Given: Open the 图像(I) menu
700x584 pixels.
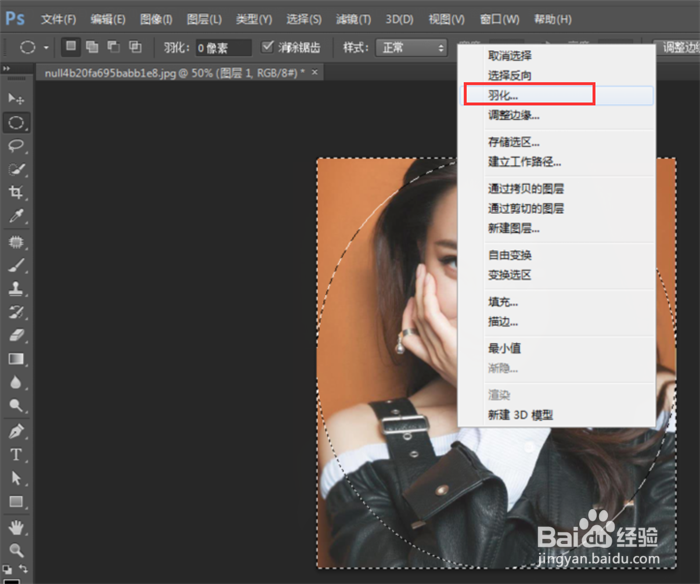Looking at the screenshot, I should 156,19.
